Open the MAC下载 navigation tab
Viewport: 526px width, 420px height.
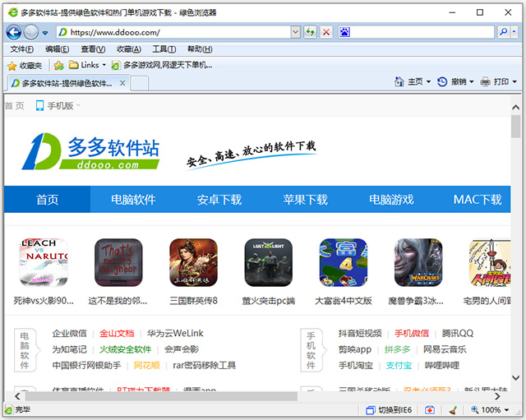(477, 199)
